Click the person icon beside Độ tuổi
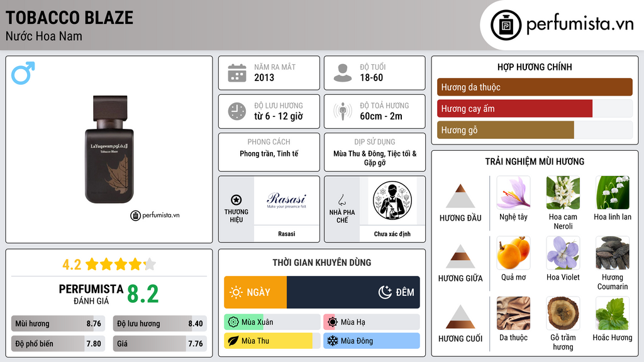 [343, 73]
